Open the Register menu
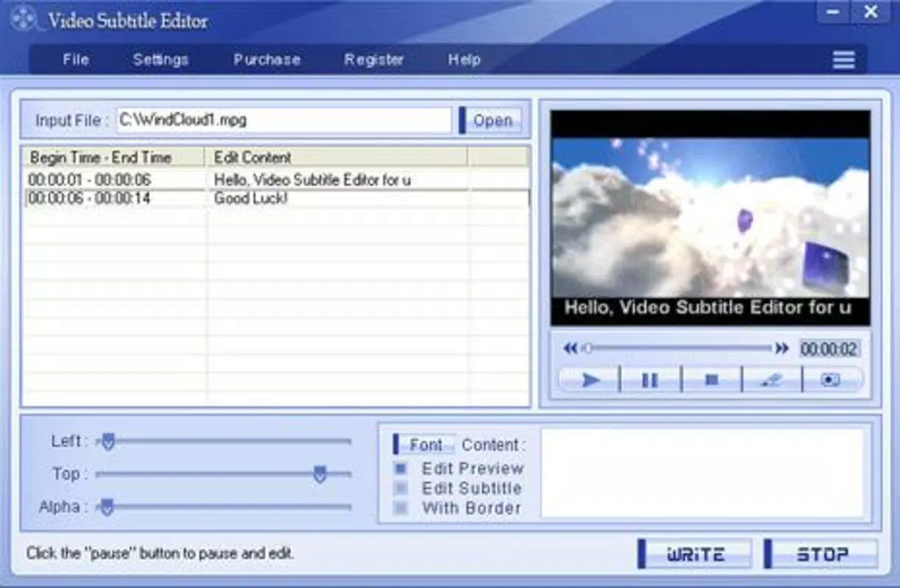Image resolution: width=900 pixels, height=588 pixels. 374,60
